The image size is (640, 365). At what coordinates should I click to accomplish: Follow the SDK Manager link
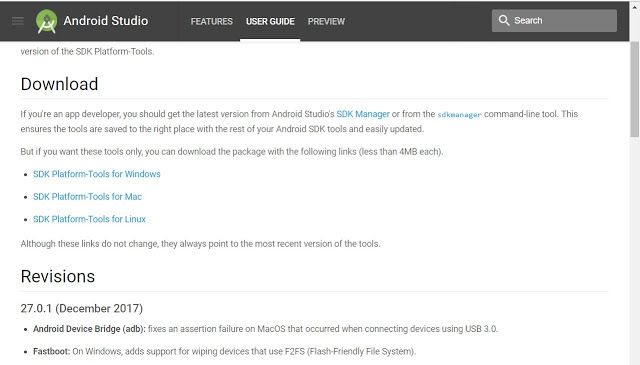pos(363,114)
